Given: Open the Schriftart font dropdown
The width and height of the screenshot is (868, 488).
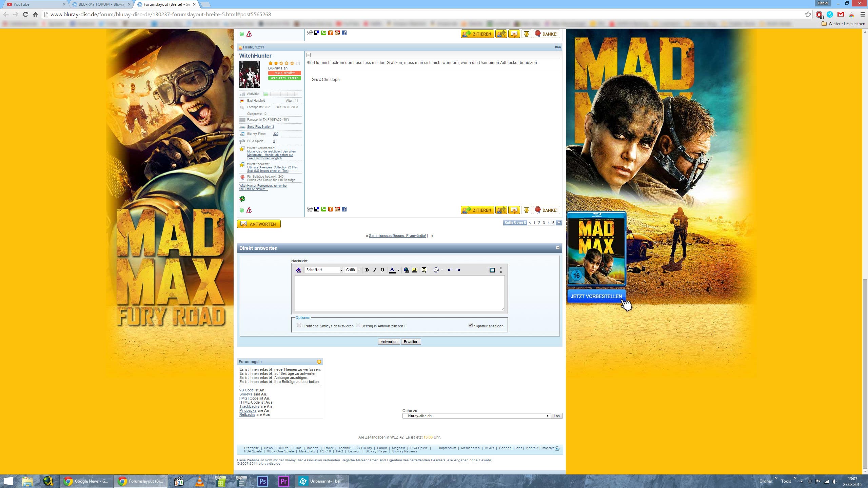Looking at the screenshot, I should click(324, 270).
